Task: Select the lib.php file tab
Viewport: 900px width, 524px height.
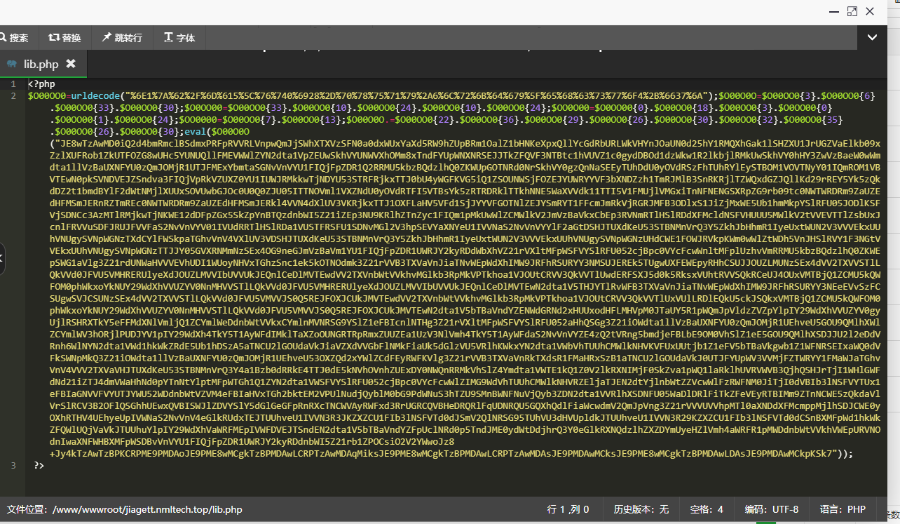Action: pos(40,64)
